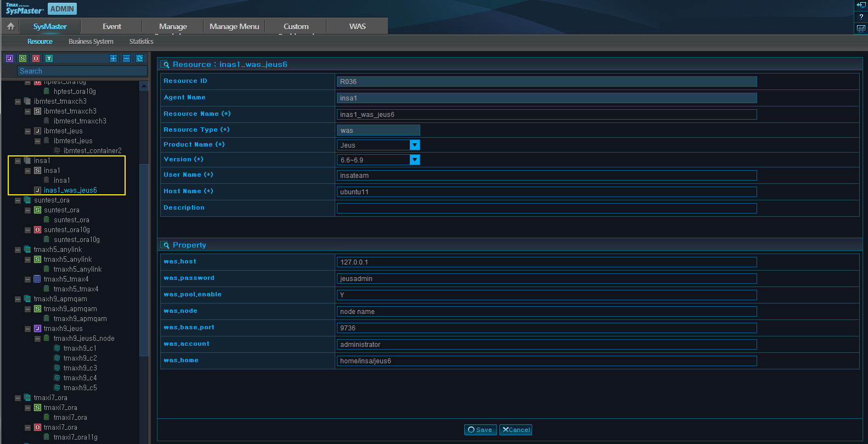Click the grey S icon beside ibmtest_tmaxch3
The width and height of the screenshot is (868, 444).
(37, 111)
